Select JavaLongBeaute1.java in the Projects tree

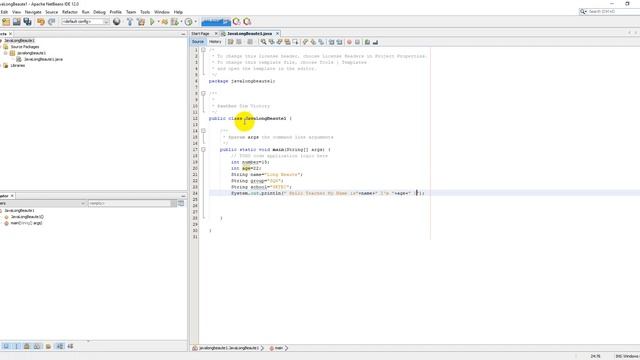pyautogui.click(x=43, y=59)
